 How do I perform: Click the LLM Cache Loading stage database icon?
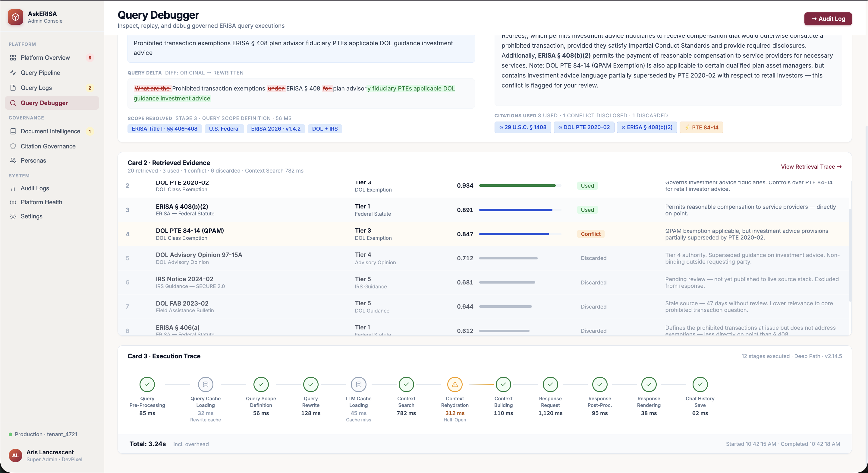tap(359, 384)
